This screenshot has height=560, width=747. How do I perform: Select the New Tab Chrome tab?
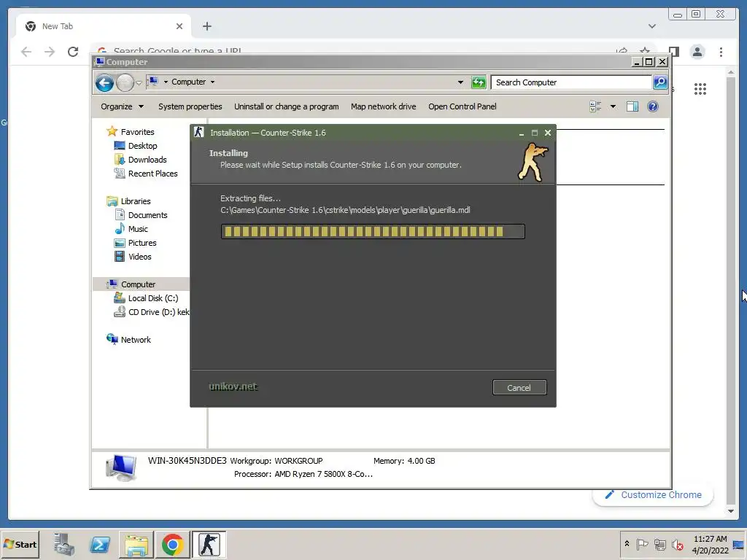pos(104,26)
